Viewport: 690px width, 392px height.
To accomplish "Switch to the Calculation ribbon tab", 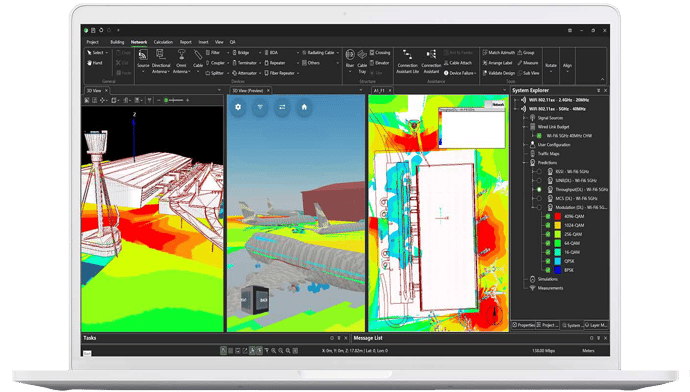I will [x=163, y=42].
